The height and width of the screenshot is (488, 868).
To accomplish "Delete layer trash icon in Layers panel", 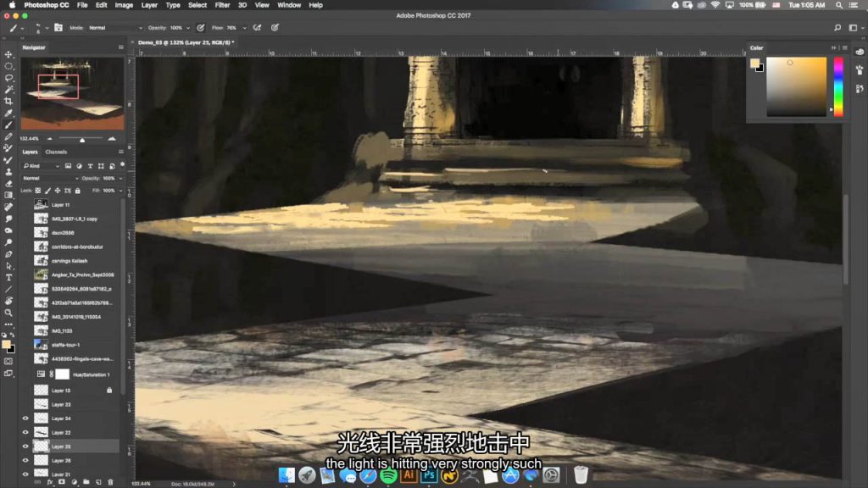I will pyautogui.click(x=110, y=482).
